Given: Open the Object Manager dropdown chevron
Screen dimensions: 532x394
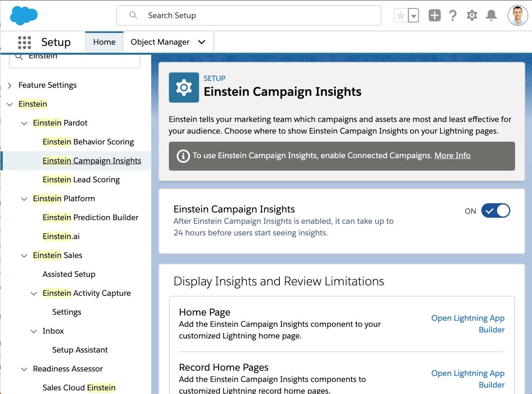Looking at the screenshot, I should pyautogui.click(x=202, y=42).
